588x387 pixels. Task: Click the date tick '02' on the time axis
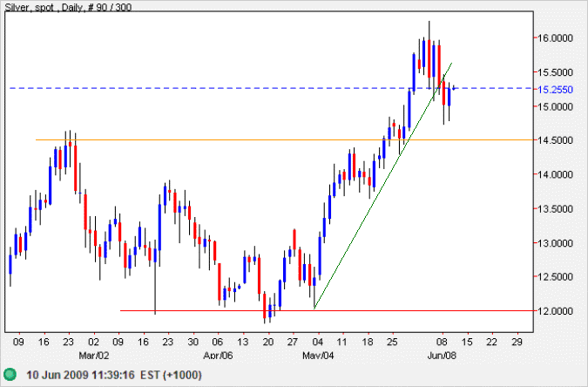click(x=94, y=342)
